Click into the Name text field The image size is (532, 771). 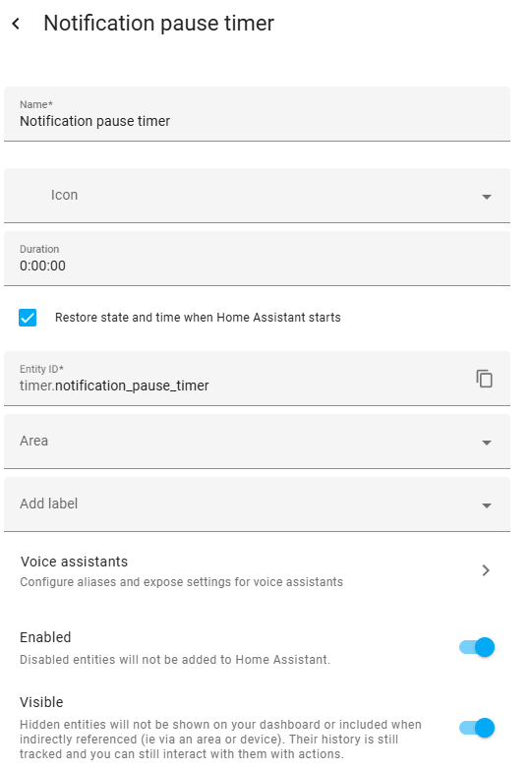pyautogui.click(x=258, y=114)
